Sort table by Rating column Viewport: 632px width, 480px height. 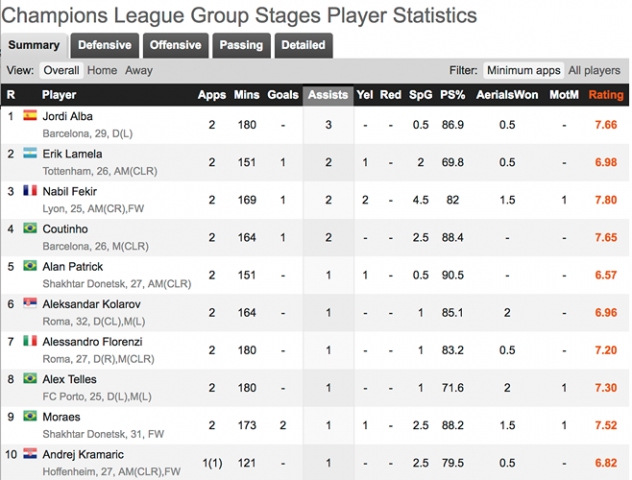pos(606,95)
